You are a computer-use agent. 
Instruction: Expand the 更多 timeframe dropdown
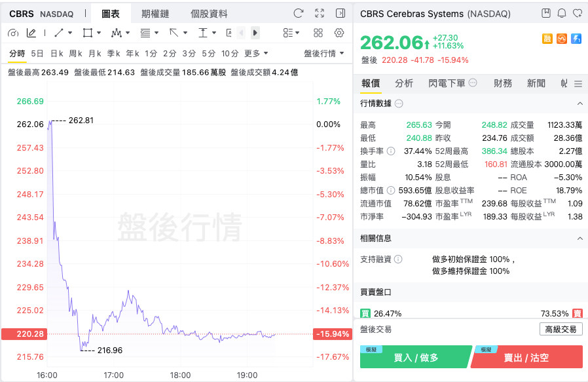(x=256, y=54)
